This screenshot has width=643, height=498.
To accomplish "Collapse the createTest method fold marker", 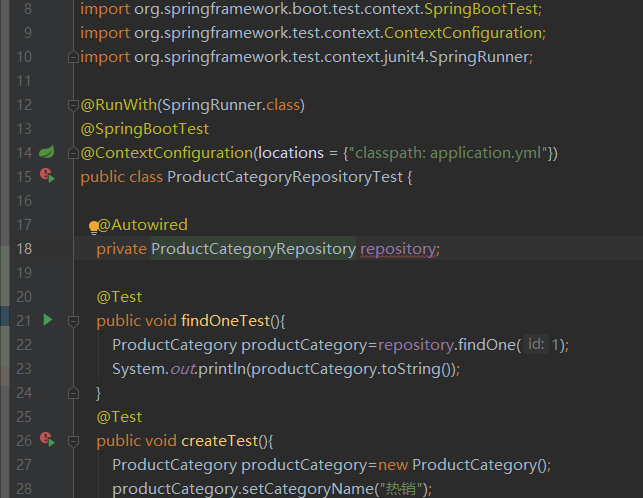I will point(73,441).
